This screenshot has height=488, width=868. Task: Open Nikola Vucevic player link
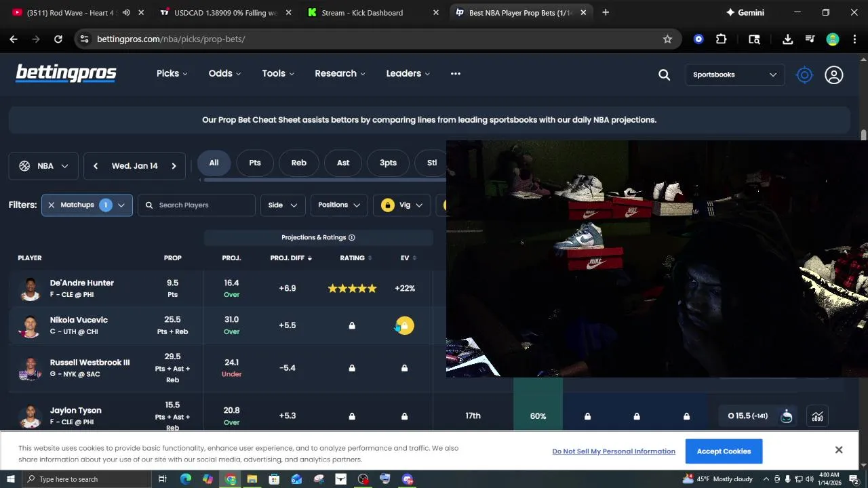point(79,320)
